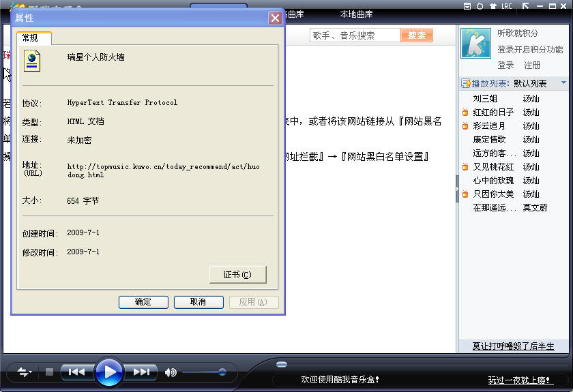Image resolution: width=573 pixels, height=392 pixels.
Task: Click the 默认列表 playlist name
Action: (x=530, y=84)
